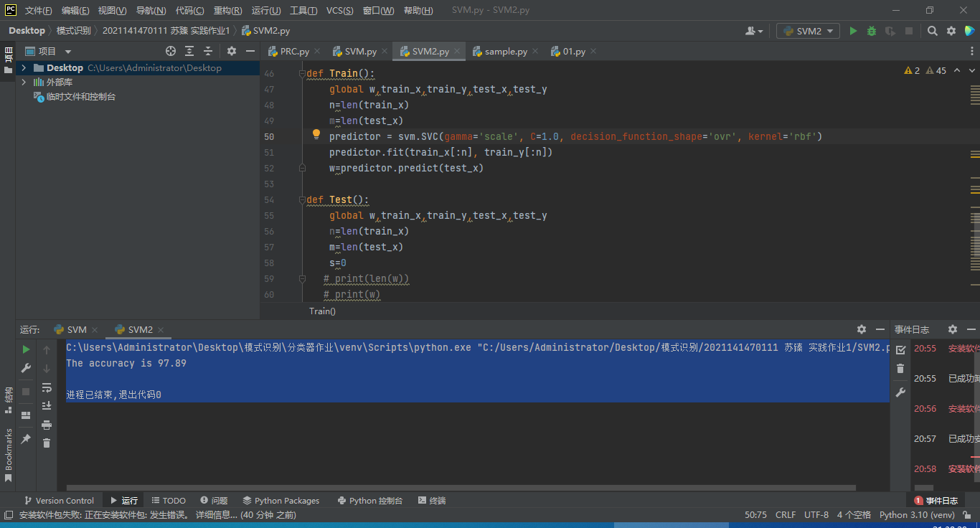Toggle scroll to end in console

[47, 406]
